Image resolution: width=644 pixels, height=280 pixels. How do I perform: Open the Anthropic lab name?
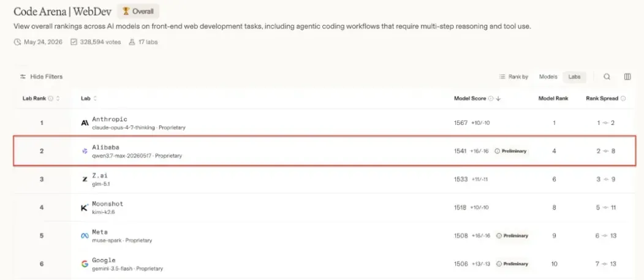point(110,119)
